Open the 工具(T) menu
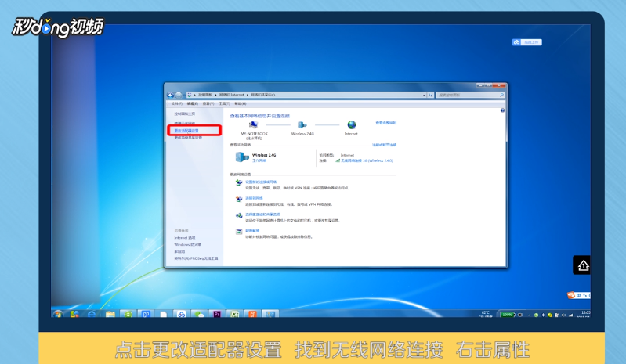This screenshot has height=364, width=626. [x=224, y=103]
